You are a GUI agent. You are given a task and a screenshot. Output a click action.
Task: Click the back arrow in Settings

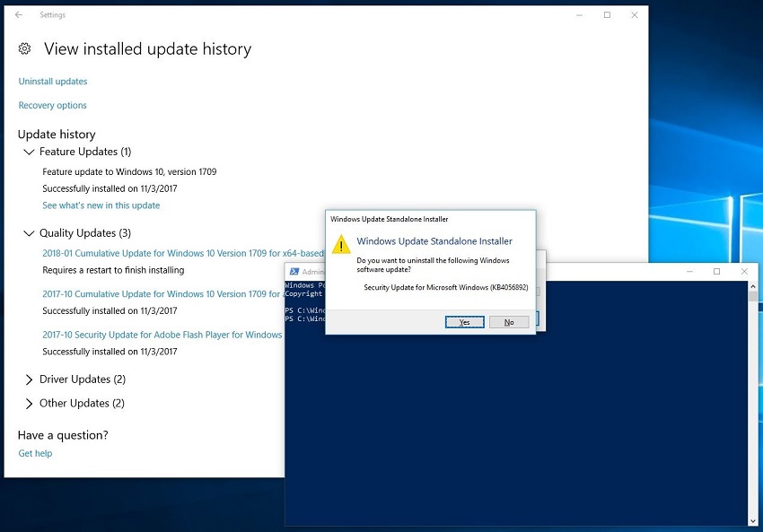pyautogui.click(x=19, y=15)
